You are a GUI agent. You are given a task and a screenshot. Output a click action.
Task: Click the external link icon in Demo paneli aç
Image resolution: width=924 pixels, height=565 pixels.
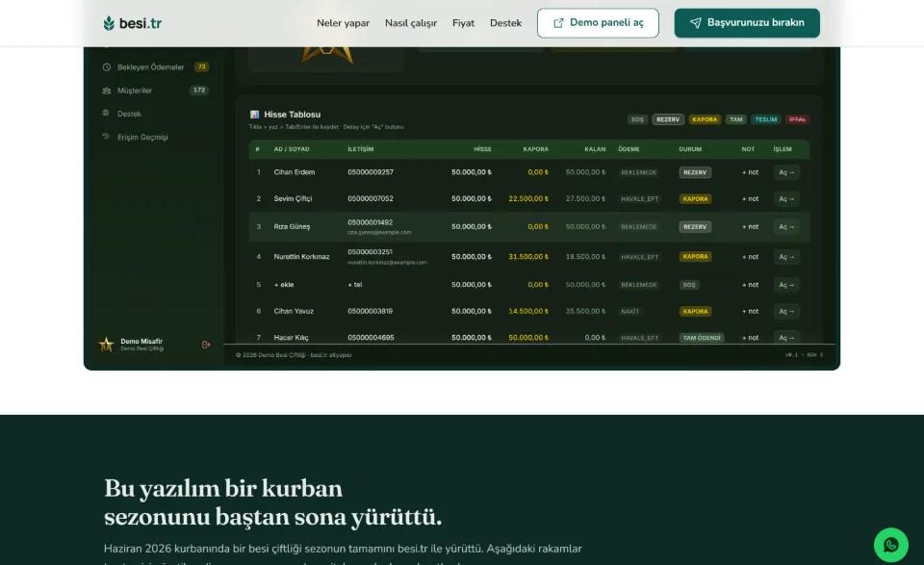click(x=558, y=23)
